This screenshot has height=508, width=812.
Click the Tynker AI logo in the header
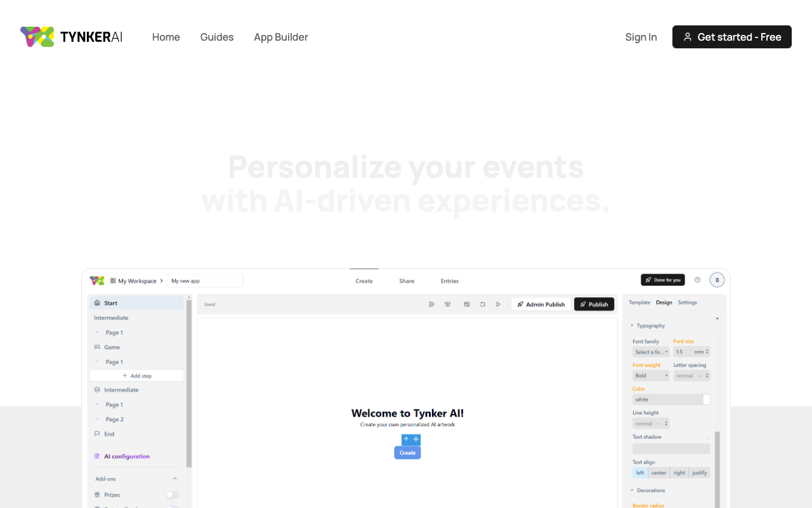click(72, 37)
